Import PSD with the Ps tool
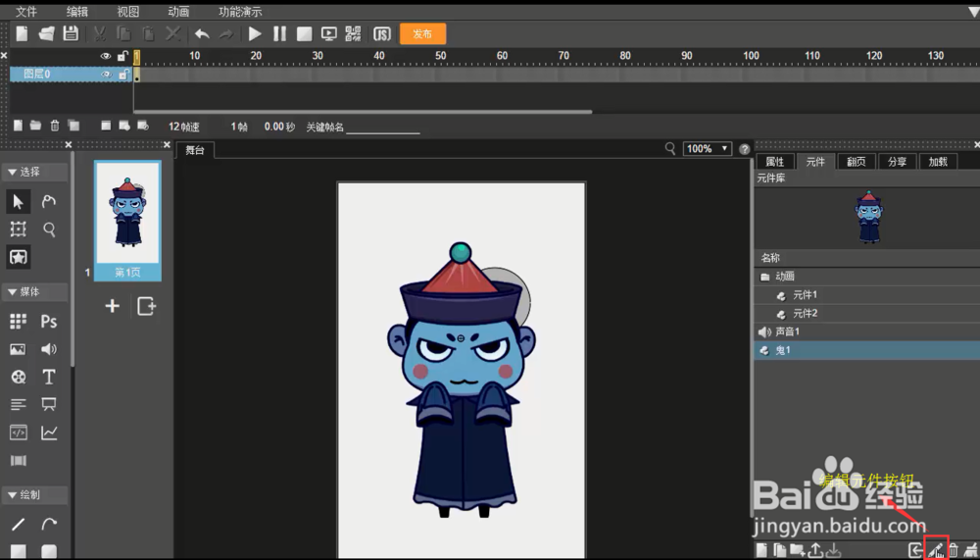Screen dimensions: 980x560 49,321
